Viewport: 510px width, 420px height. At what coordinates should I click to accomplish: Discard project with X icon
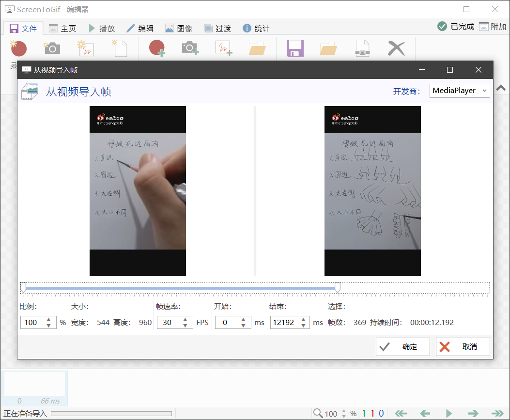(x=396, y=48)
